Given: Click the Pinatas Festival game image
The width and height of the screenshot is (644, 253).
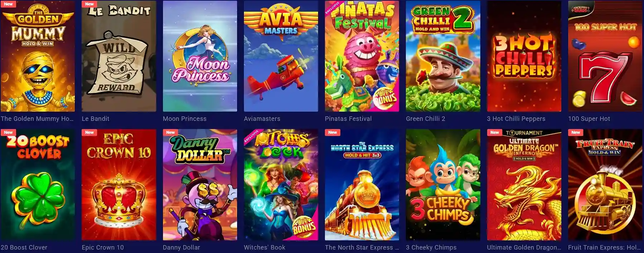Looking at the screenshot, I should [362, 56].
